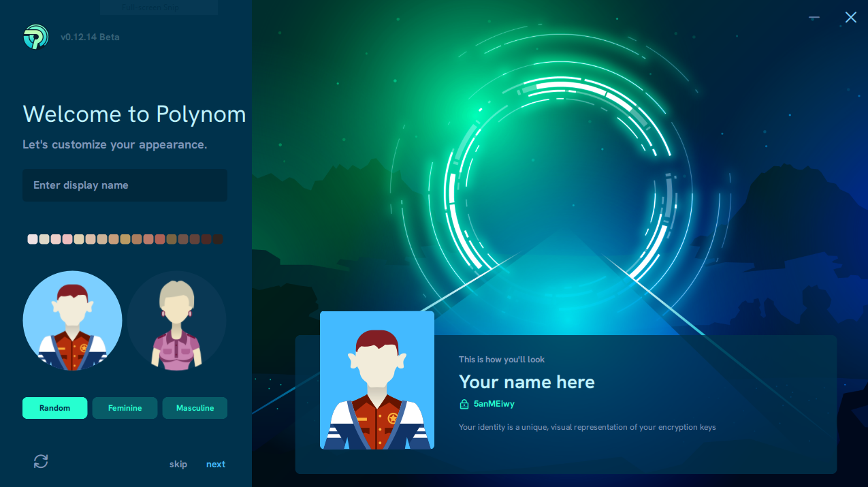Image resolution: width=868 pixels, height=487 pixels.
Task: Click the encryption keys description text
Action: (588, 428)
